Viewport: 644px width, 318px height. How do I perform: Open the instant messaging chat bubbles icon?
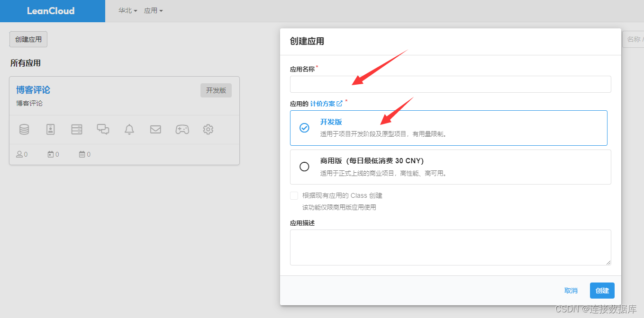pos(103,129)
